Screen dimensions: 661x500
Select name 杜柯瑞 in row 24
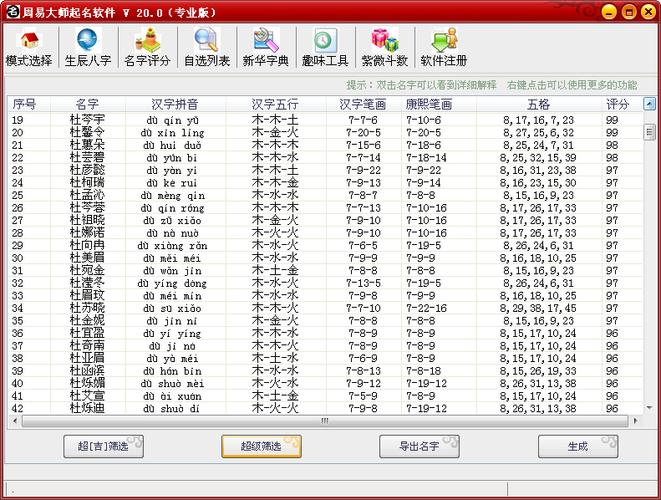click(x=87, y=183)
